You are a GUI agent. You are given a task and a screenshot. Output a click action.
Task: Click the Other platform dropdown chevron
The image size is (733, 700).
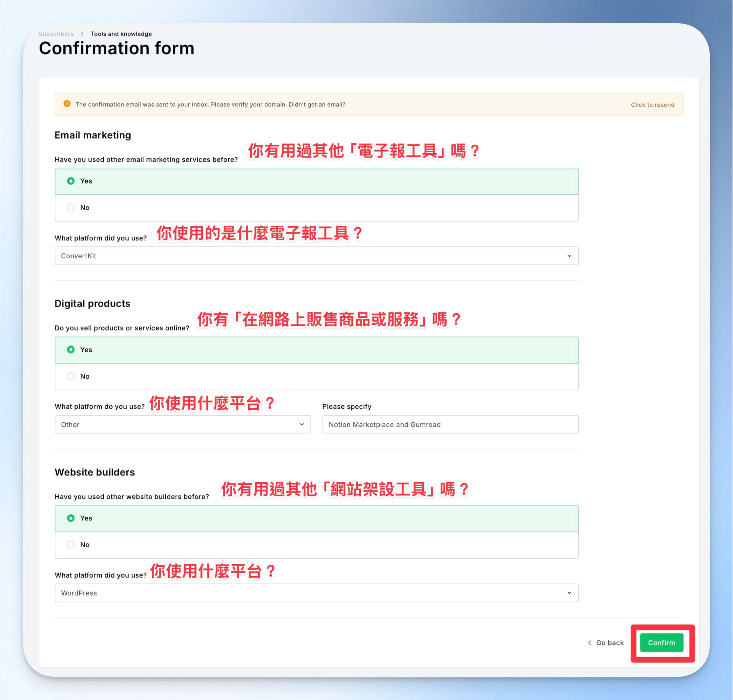302,424
